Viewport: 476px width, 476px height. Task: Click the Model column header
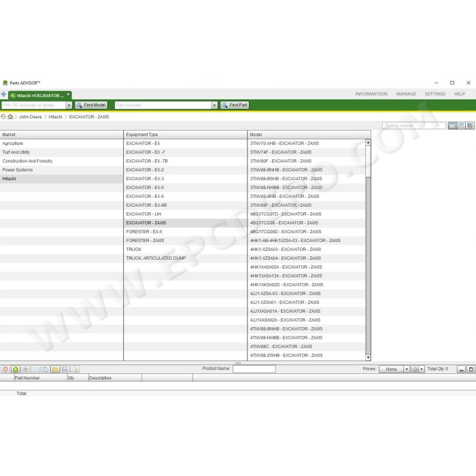tap(309, 135)
